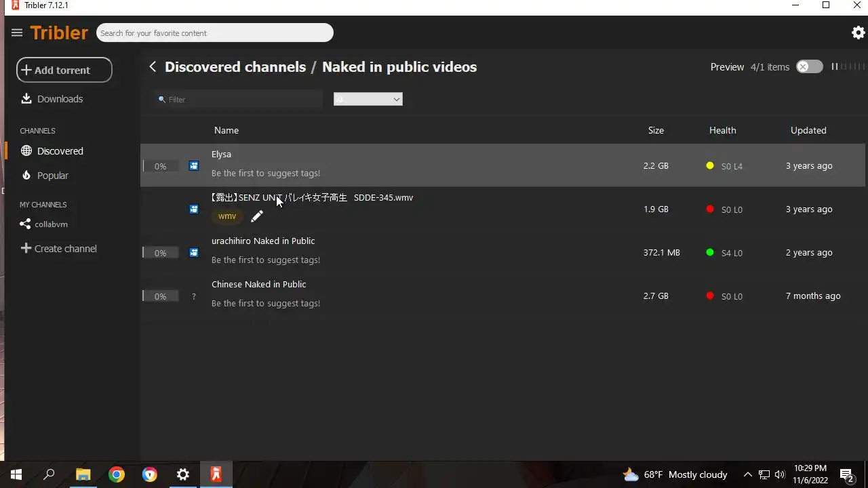The height and width of the screenshot is (488, 868).
Task: Click the network icon in system tray
Action: (764, 474)
